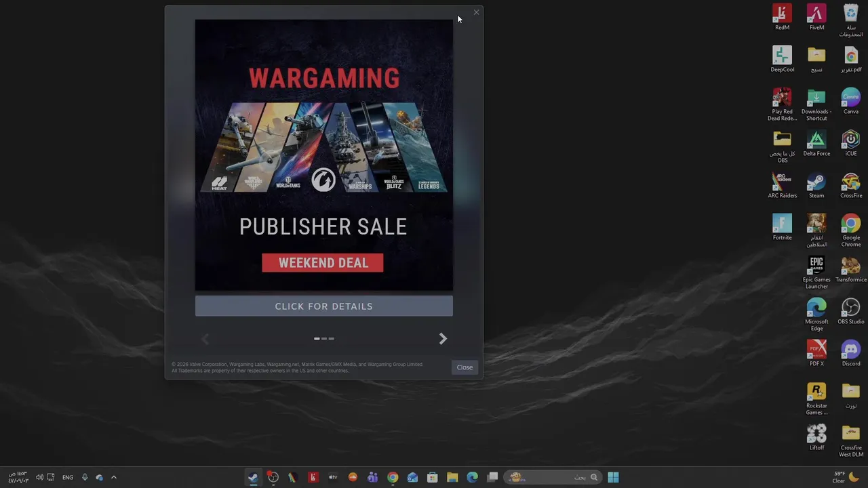Open the DeepCool desktop shortcut
The image size is (868, 488).
pyautogui.click(x=782, y=60)
